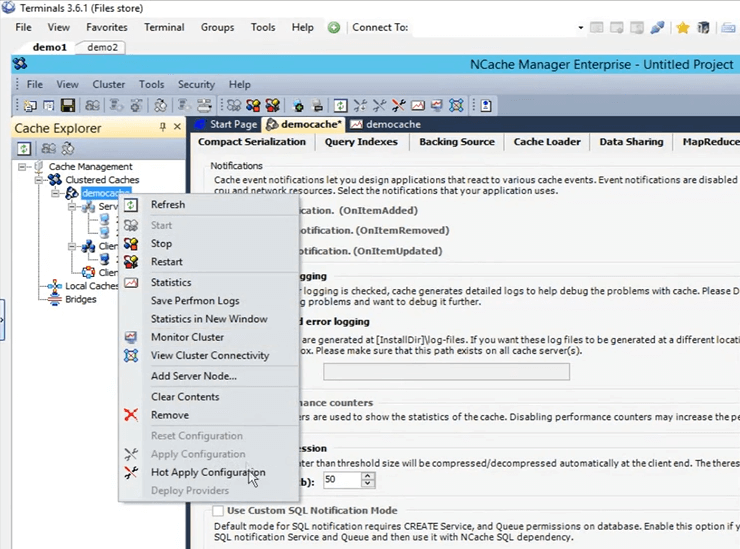The image size is (740, 549).
Task: Close the Cache Explorer panel
Action: [x=177, y=127]
